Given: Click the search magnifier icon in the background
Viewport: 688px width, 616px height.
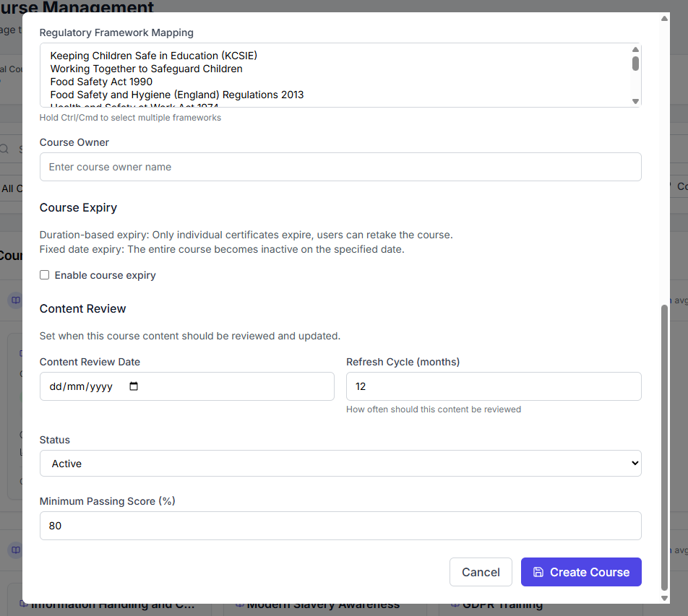Looking at the screenshot, I should pos(6,148).
